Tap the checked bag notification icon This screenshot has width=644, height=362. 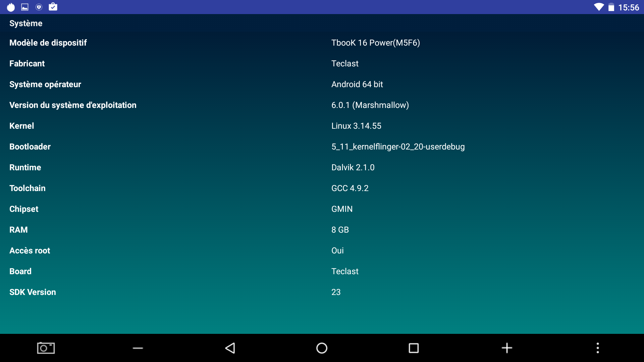click(53, 7)
